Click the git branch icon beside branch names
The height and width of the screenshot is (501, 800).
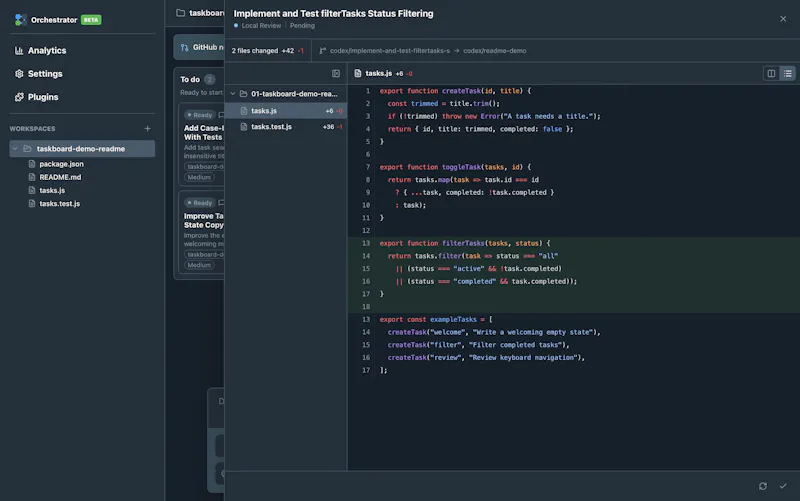coord(322,51)
